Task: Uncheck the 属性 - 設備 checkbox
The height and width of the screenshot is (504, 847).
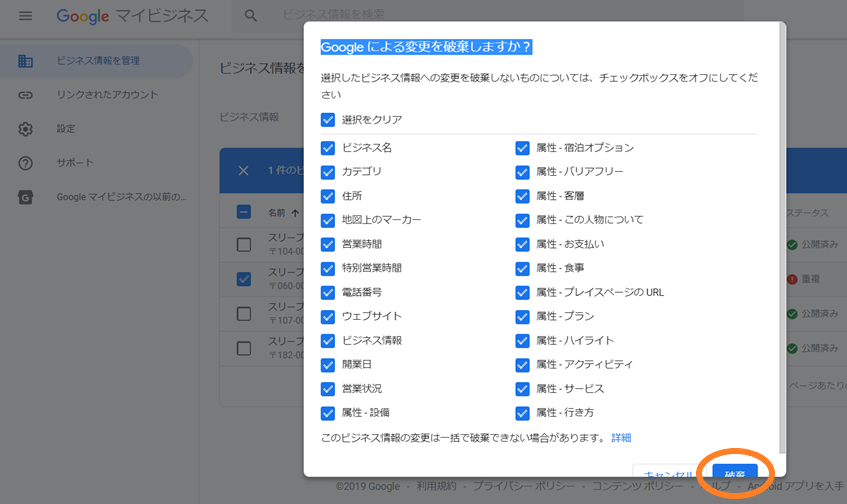Action: pos(328,413)
